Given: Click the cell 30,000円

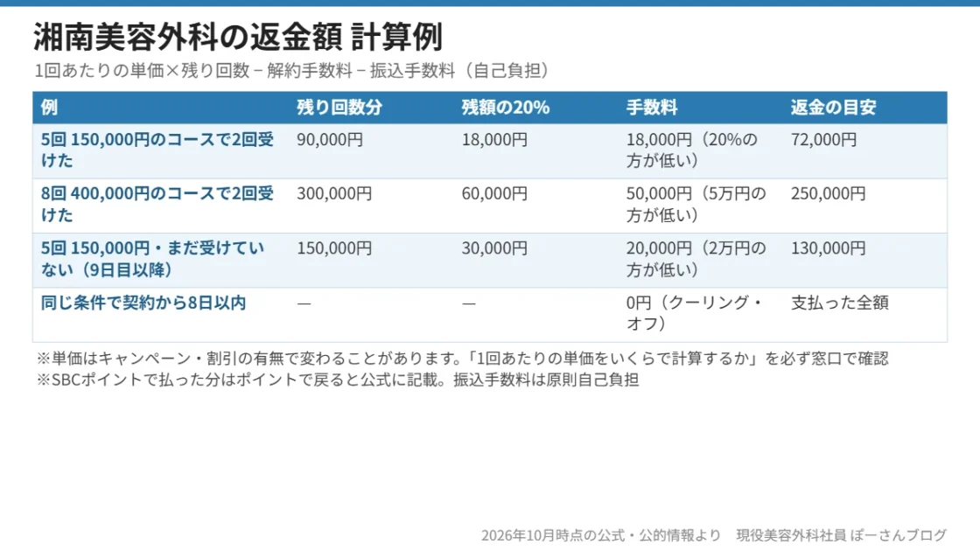Looking at the screenshot, I should [x=494, y=248].
